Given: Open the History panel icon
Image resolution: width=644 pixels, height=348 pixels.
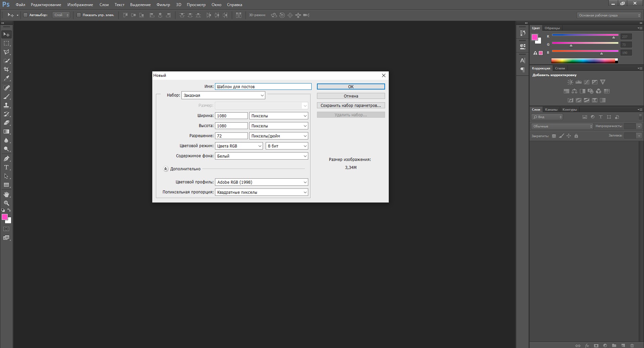Looking at the screenshot, I should click(523, 33).
